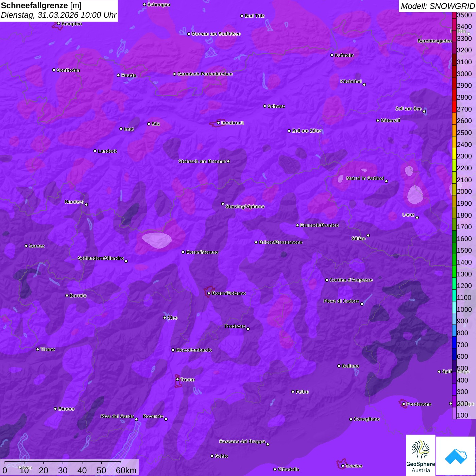Click the 'Riva del Garda' label
Screen dimensions: 476x476
tap(117, 416)
